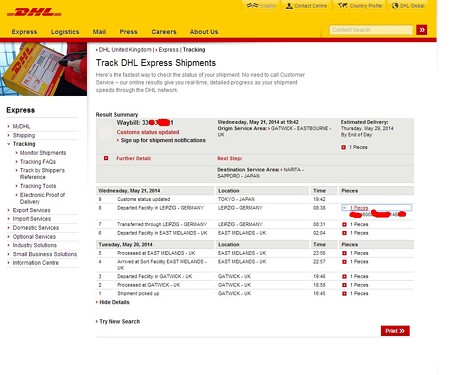Screen dimensions: 450x375
Task: Open the Mail menu
Action: (99, 32)
